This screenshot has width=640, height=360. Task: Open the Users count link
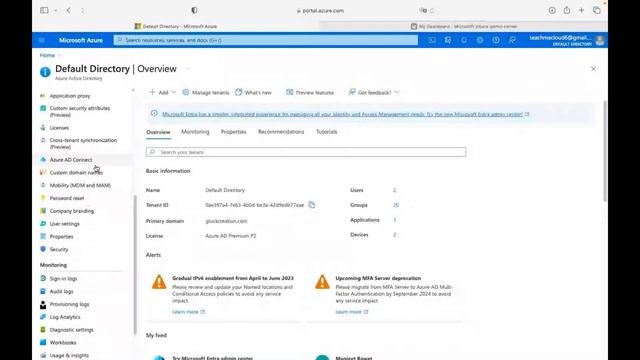[x=394, y=190]
